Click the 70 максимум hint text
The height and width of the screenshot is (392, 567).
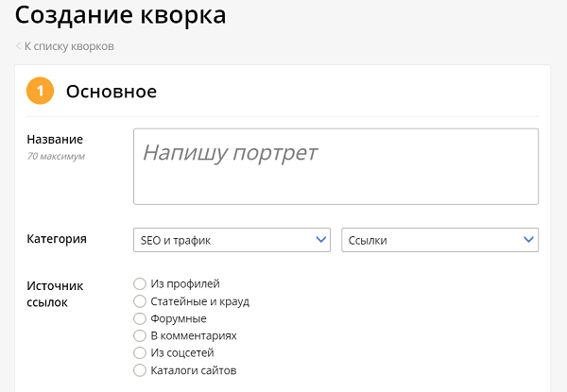56,156
